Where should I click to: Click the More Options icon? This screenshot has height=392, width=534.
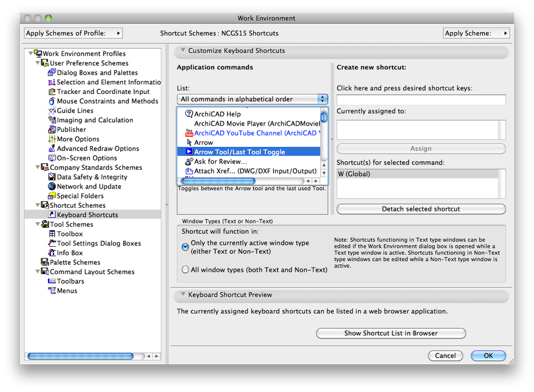(x=52, y=139)
